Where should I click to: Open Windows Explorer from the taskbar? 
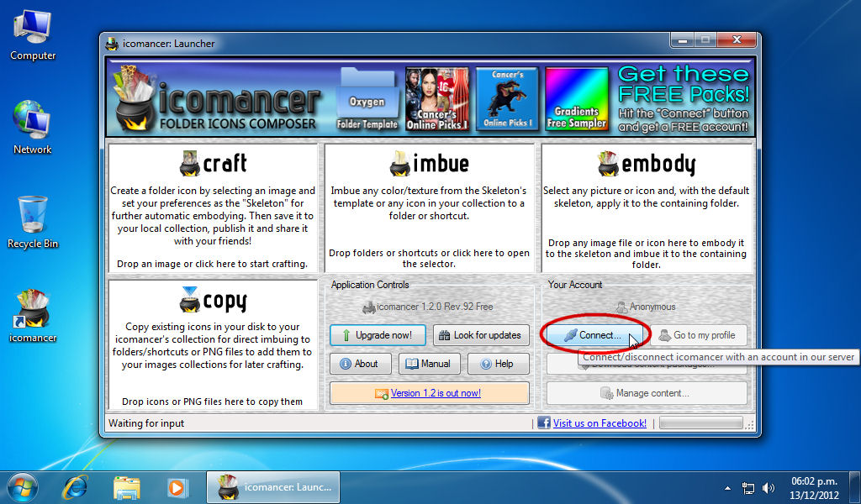126,487
